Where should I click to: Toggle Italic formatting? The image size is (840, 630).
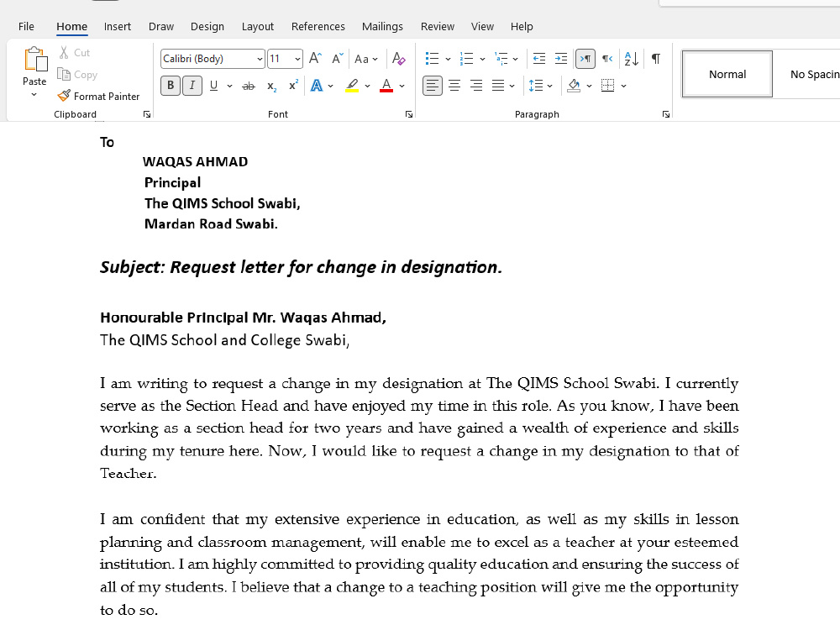pos(192,85)
